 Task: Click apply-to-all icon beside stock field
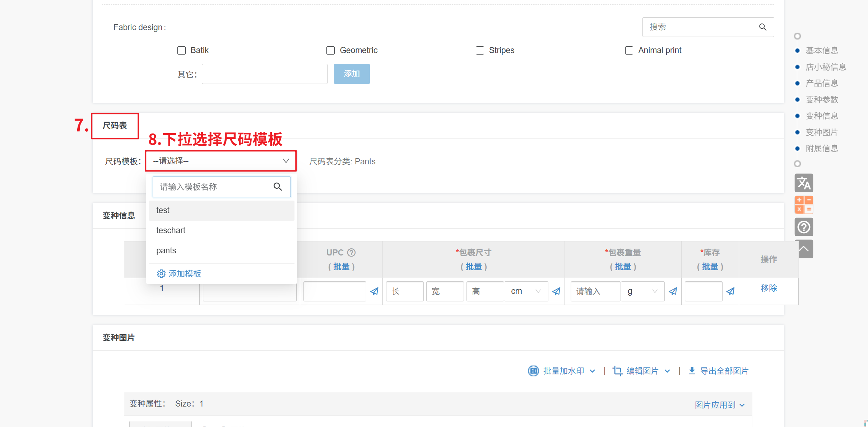tap(730, 291)
